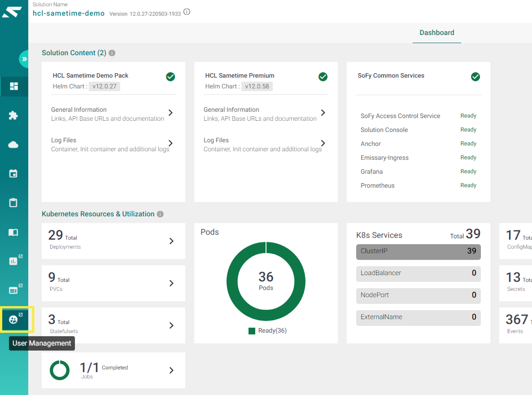Click the hcl-sametime-demo solution name
This screenshot has height=395, width=532.
click(x=69, y=13)
